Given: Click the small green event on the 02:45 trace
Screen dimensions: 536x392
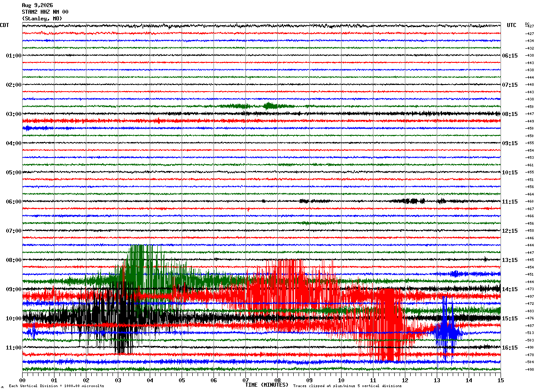Looking at the screenshot, I should pyautogui.click(x=270, y=106).
